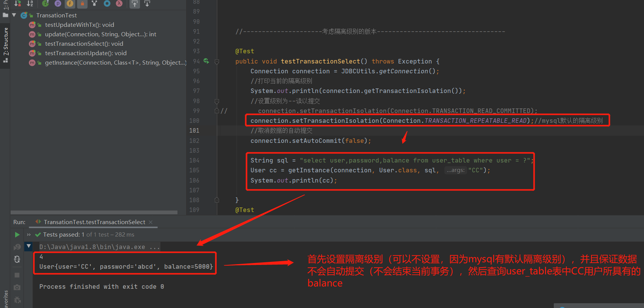
Task: Click camera Dump Threads icon
Action: click(x=17, y=288)
